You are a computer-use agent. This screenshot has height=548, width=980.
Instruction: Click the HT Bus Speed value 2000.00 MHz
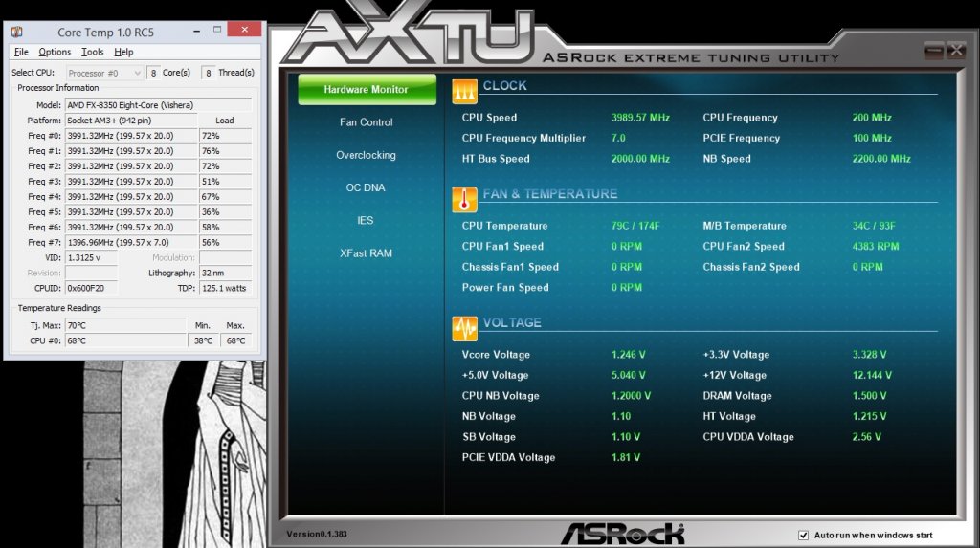[640, 159]
